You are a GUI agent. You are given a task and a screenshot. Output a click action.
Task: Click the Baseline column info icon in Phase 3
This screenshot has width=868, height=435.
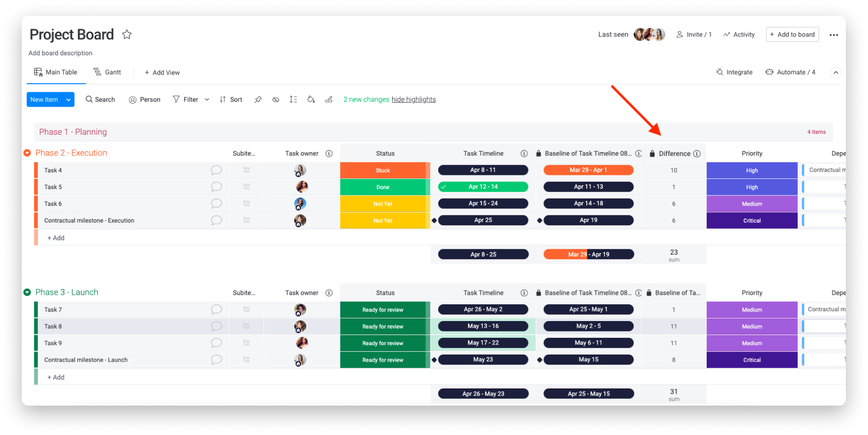click(x=638, y=293)
